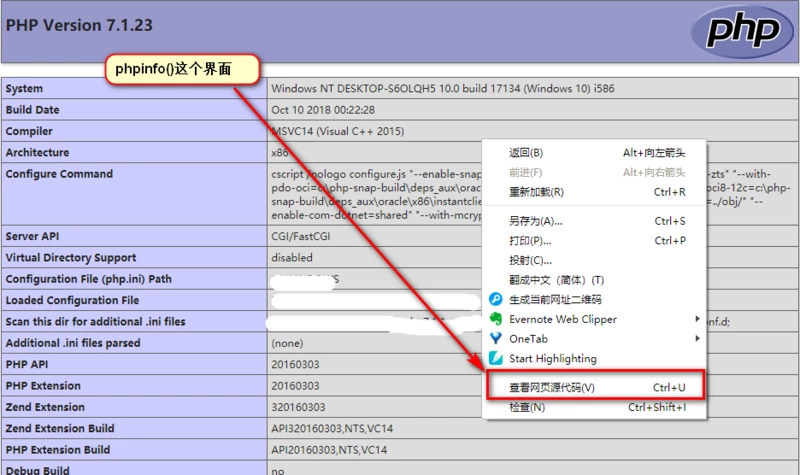The height and width of the screenshot is (475, 800).
Task: Select 打印(P)... in the context menu
Action: click(530, 241)
